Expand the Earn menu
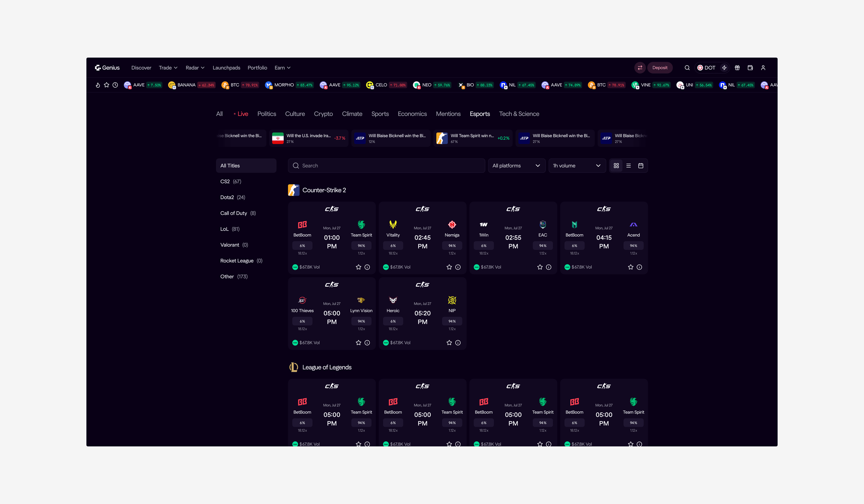Image resolution: width=864 pixels, height=504 pixels. [283, 67]
